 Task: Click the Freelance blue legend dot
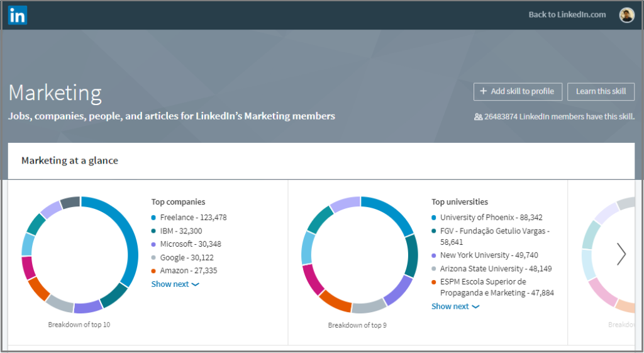[x=154, y=218]
